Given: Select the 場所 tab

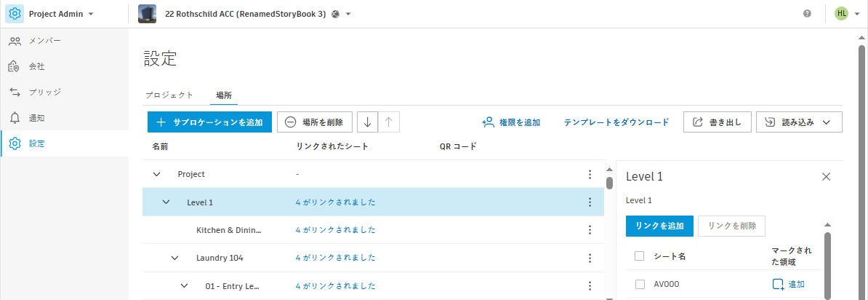Looking at the screenshot, I should (224, 95).
